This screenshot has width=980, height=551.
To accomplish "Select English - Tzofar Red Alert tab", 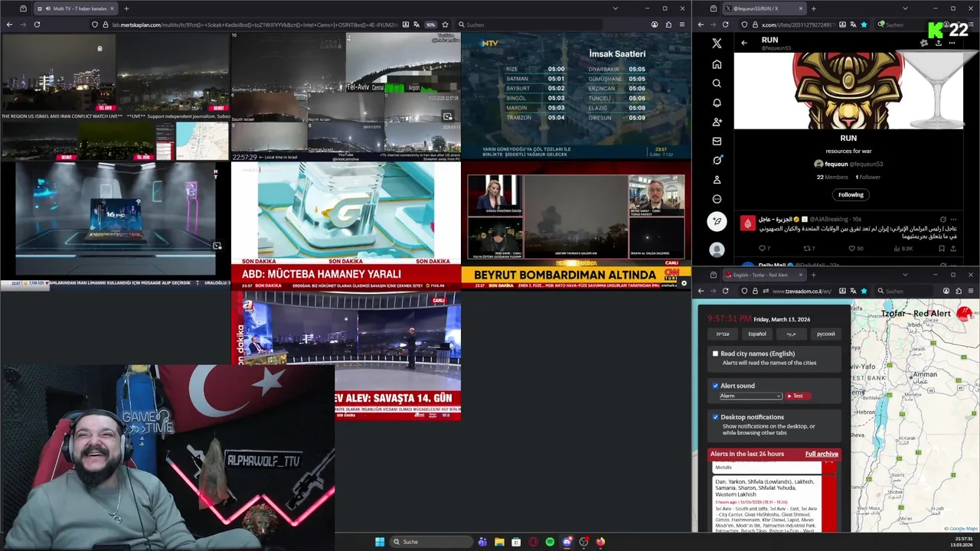I will (763, 275).
